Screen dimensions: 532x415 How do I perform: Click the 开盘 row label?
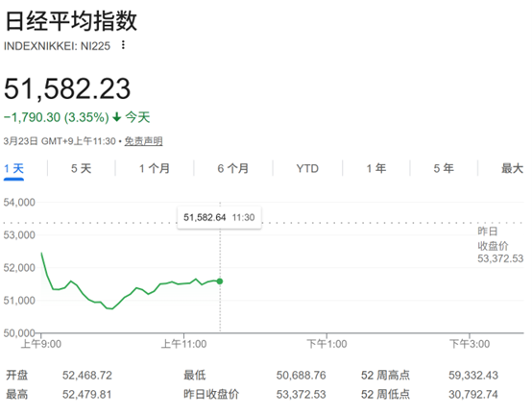[17, 376]
